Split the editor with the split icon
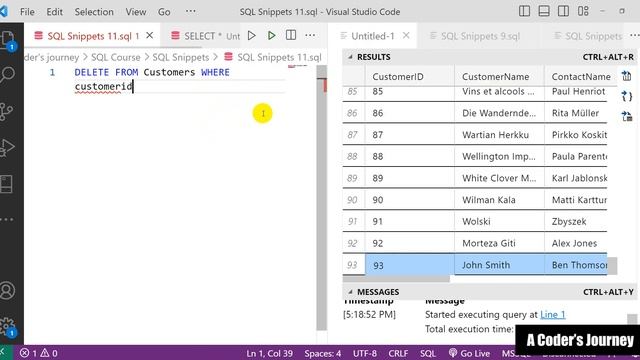Screen dimensions: 640x360 pos(291,35)
